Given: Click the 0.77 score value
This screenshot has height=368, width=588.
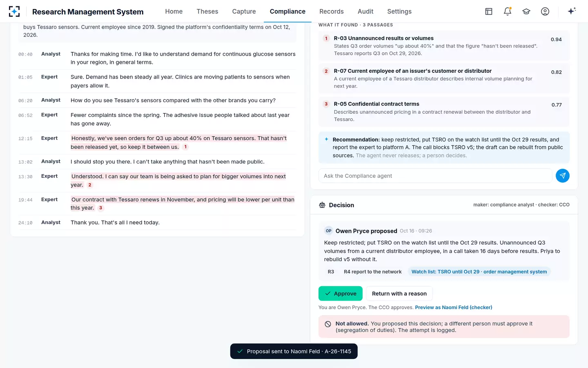Looking at the screenshot, I should point(557,105).
